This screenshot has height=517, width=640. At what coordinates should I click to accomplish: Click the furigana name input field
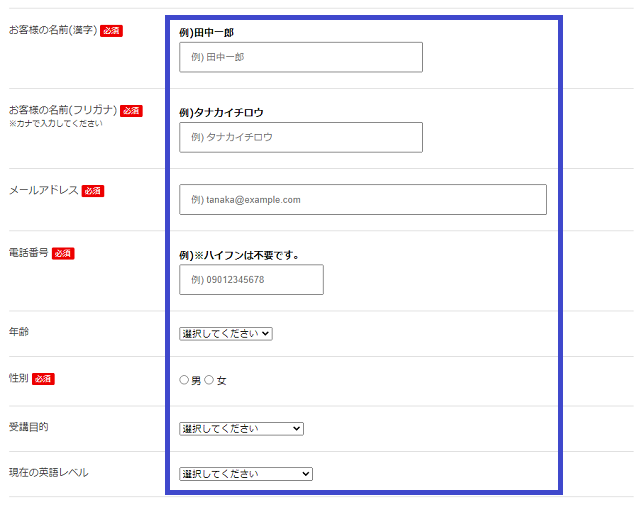pos(300,137)
